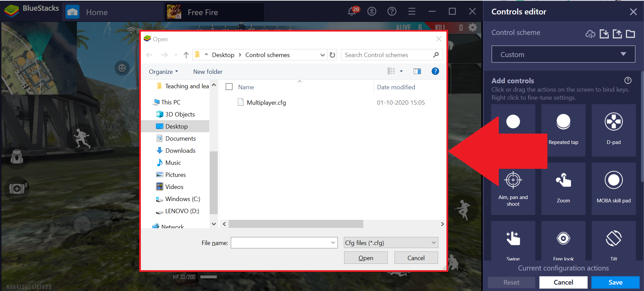Open Documents in navigation tree

[x=180, y=138]
